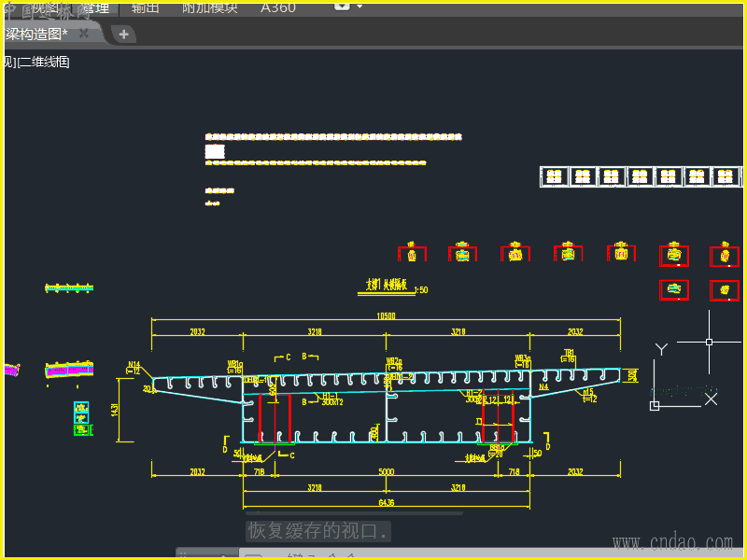Select the TB1 top plate label

pyautogui.click(x=569, y=353)
